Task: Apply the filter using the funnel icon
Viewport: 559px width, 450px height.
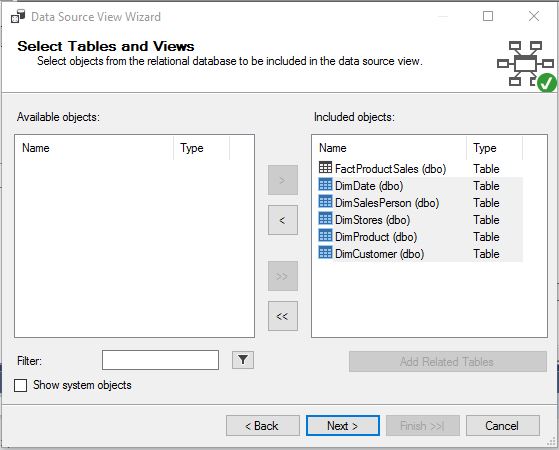Action: (x=243, y=360)
